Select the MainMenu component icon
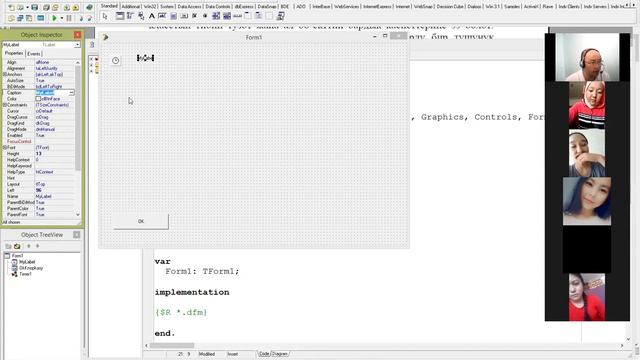The height and width of the screenshot is (360, 640). point(130,16)
